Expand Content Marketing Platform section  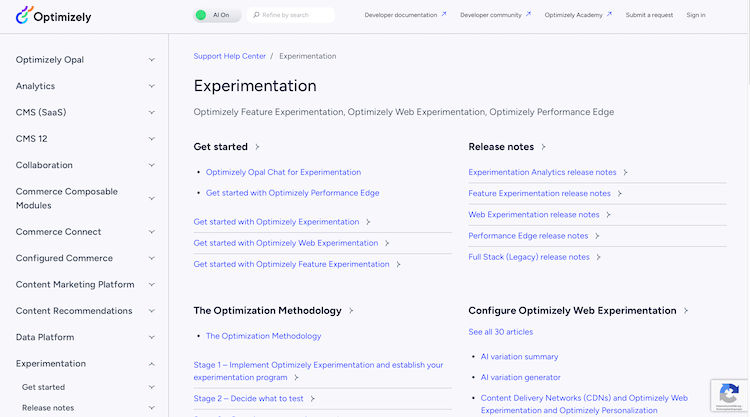click(x=152, y=285)
